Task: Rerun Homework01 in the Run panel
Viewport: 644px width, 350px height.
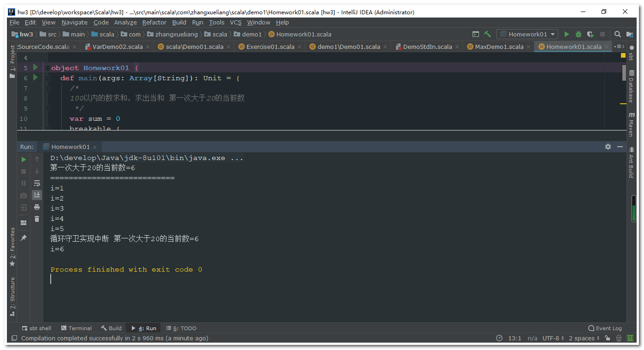Action: pyautogui.click(x=24, y=160)
